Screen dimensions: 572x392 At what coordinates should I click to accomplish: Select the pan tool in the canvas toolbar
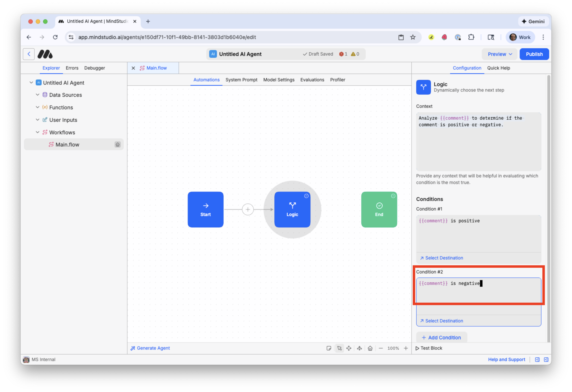pyautogui.click(x=349, y=348)
